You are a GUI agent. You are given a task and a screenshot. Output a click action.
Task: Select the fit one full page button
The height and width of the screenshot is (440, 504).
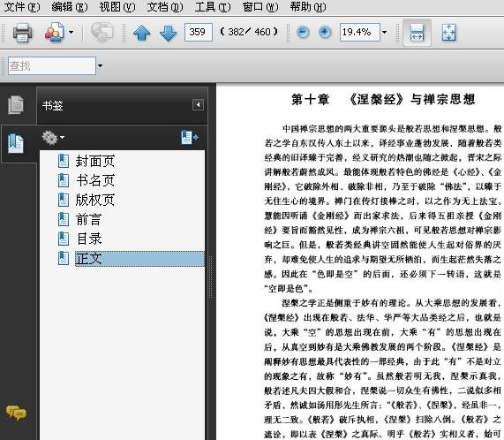click(x=448, y=32)
